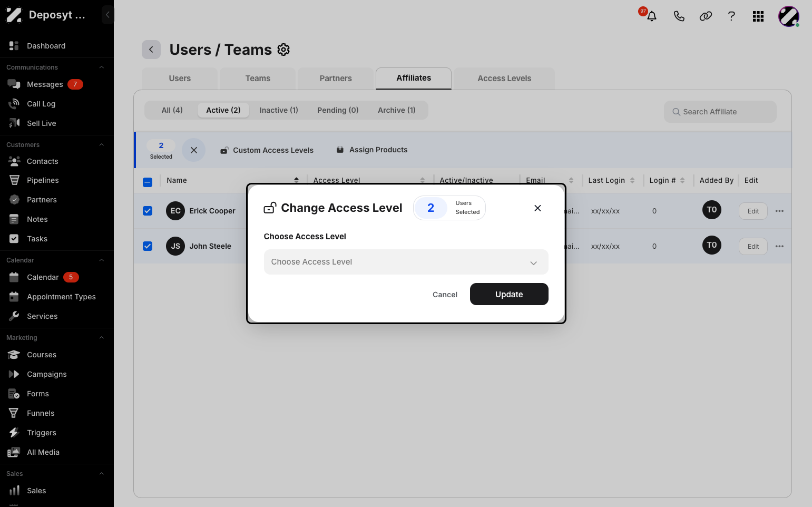
Task: Open more options for Erick Cooper row
Action: [x=779, y=211]
